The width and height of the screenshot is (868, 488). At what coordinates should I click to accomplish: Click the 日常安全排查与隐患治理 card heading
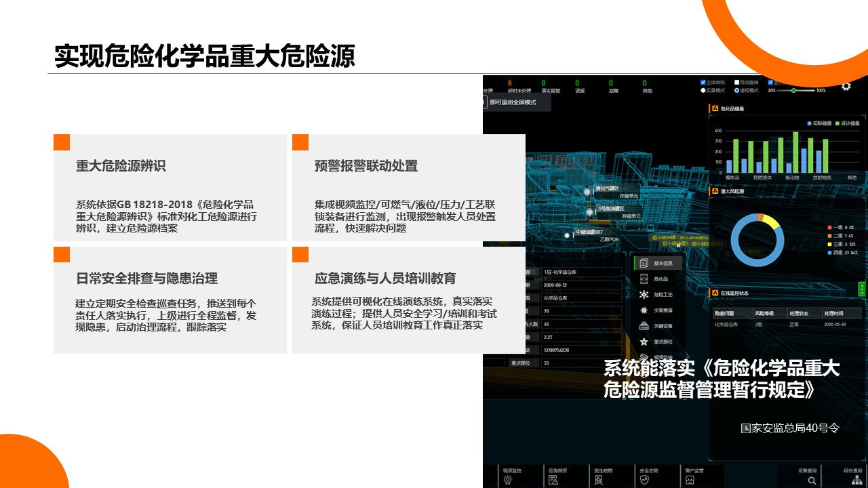pyautogui.click(x=146, y=279)
